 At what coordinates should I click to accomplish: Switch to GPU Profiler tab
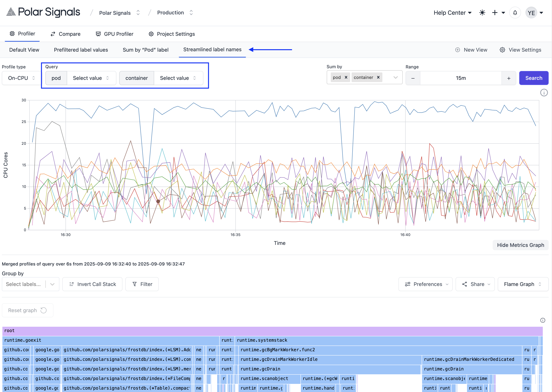coord(115,34)
